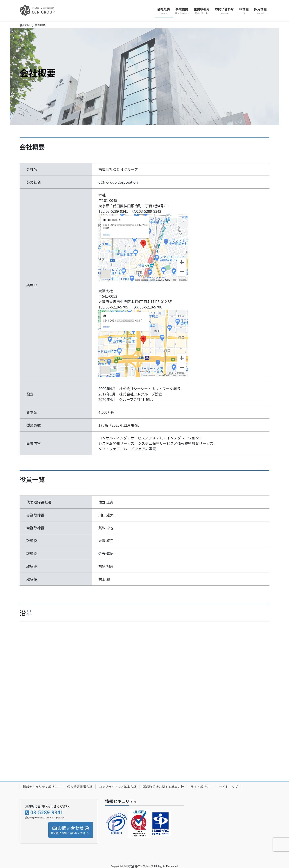Viewport: 289px width, 868px height.
Task: Open the larger map link in KDX info card
Action: point(107,235)
